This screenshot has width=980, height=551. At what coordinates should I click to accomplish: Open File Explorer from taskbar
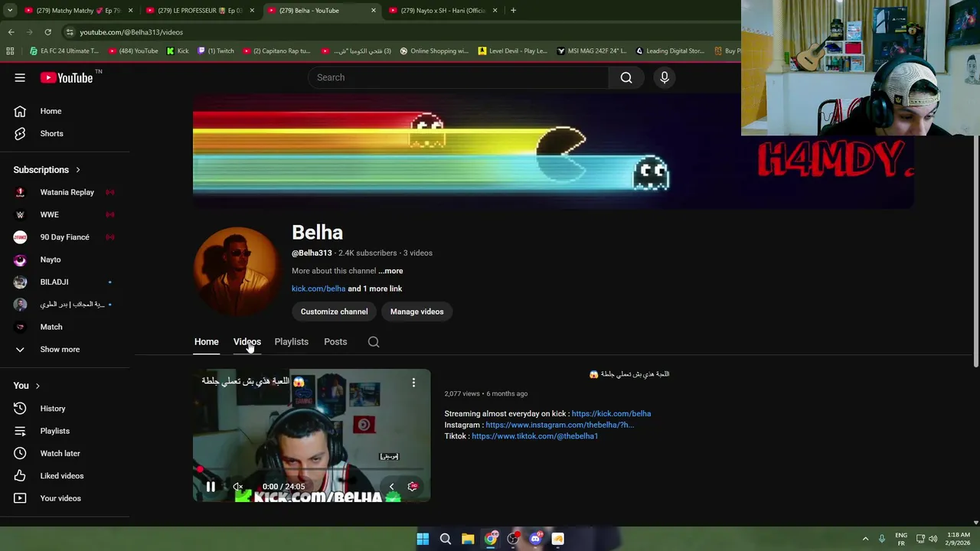[x=468, y=539]
